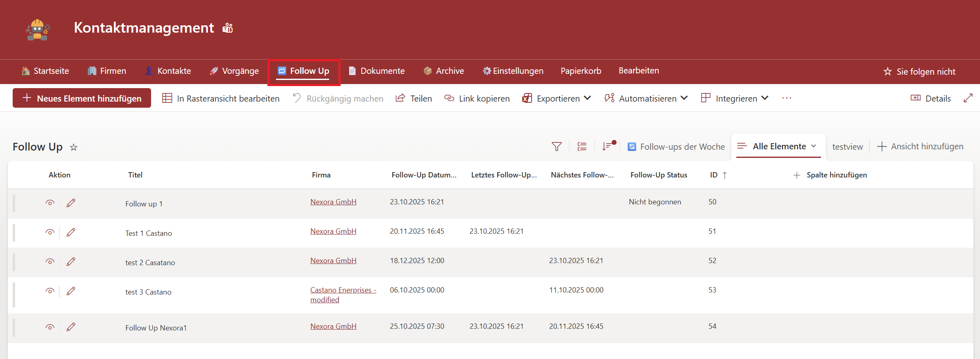The height and width of the screenshot is (359, 980).
Task: Sort by the ID column header
Action: (x=714, y=175)
